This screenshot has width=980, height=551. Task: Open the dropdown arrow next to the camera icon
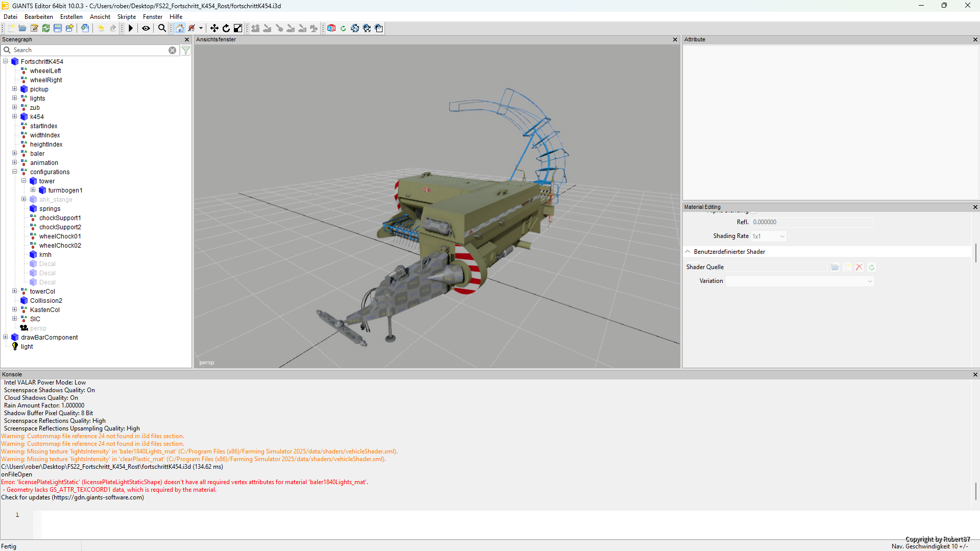pyautogui.click(x=201, y=28)
